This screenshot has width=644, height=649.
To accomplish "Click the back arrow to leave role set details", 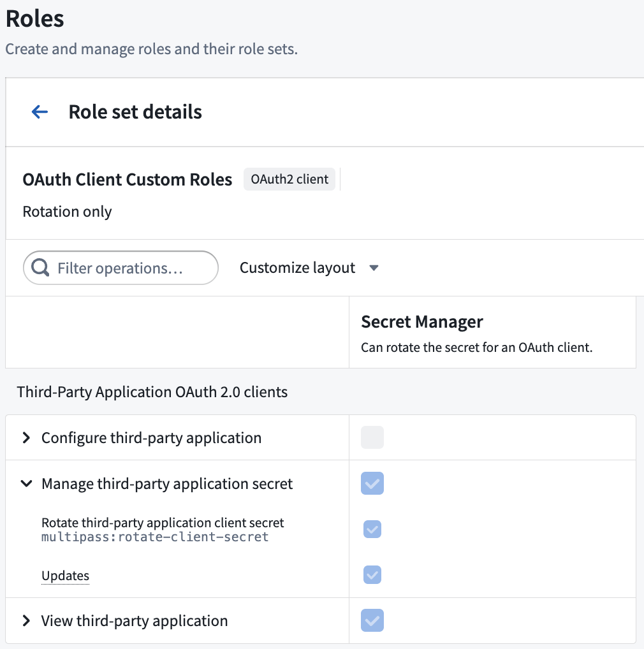I will [x=40, y=112].
